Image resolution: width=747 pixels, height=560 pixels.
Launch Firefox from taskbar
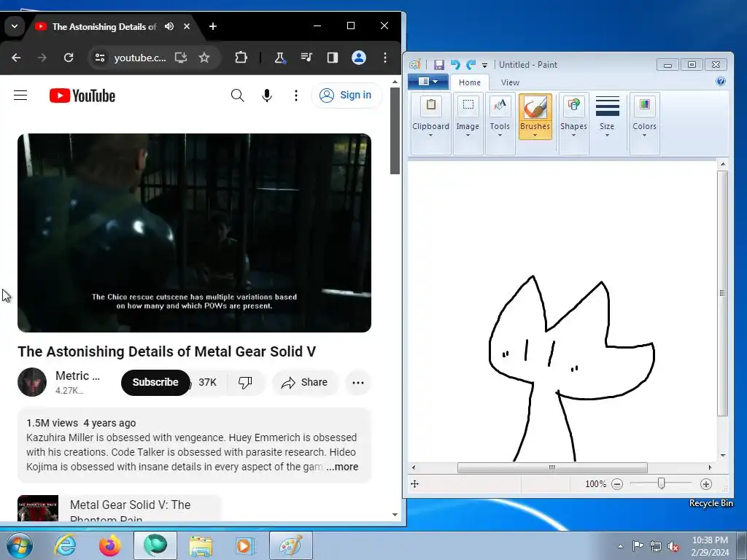pyautogui.click(x=109, y=545)
